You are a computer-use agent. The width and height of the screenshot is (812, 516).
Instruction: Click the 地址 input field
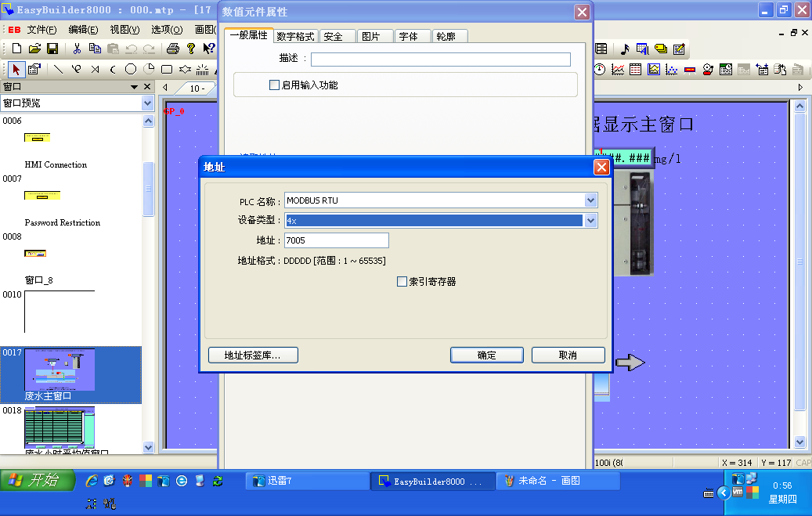coord(336,240)
